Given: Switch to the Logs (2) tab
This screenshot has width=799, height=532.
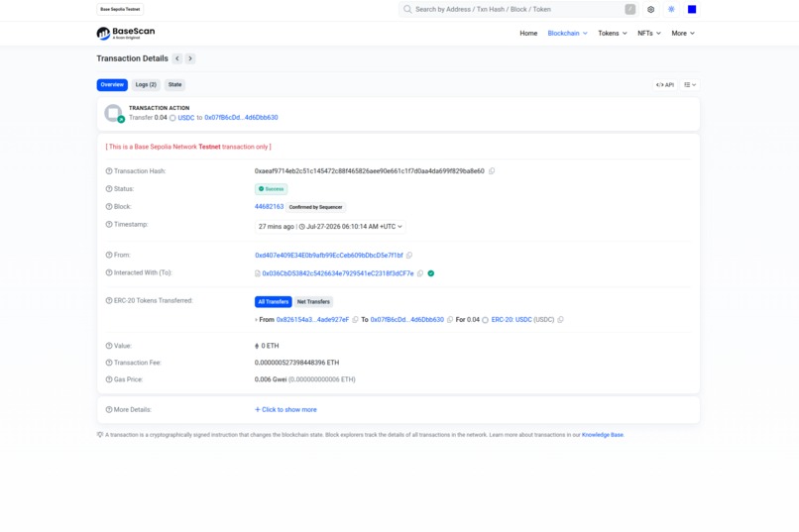Looking at the screenshot, I should click(x=146, y=84).
